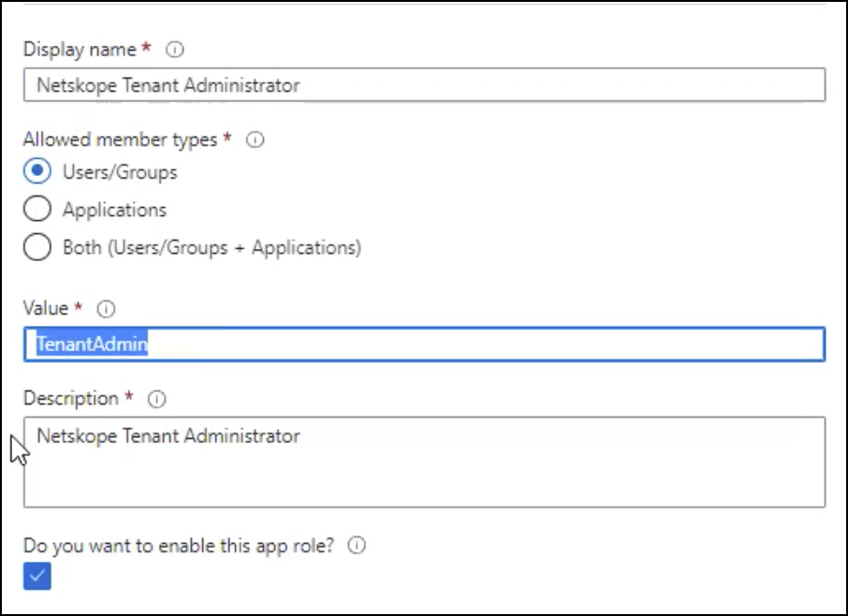Screen dimensions: 848x616
Task: Click inside the Description text area
Action: (x=425, y=462)
